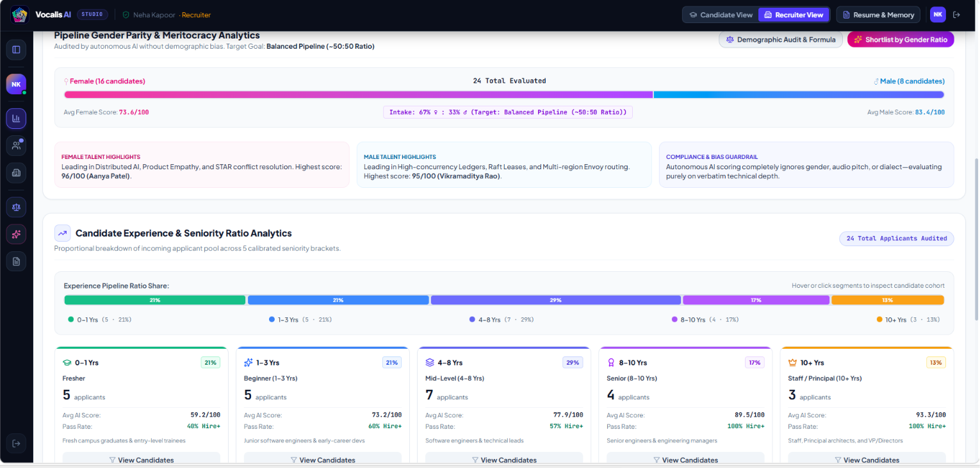
Task: View Candidates in the Beginner (1–3 Yrs) card
Action: [323, 460]
